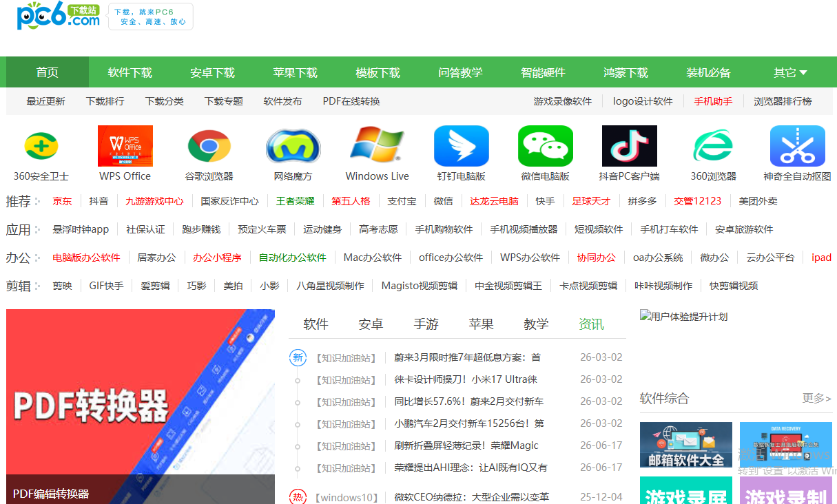Open news headline 小鹏汽车2月交付新车15256台
Viewport: 837px width, 504px height.
coord(469,423)
